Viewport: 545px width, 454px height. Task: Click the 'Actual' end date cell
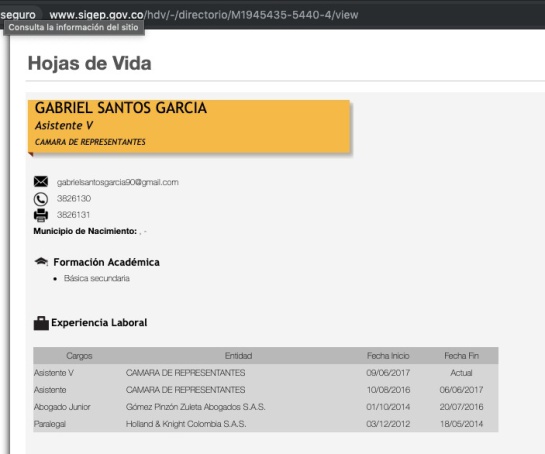point(461,373)
